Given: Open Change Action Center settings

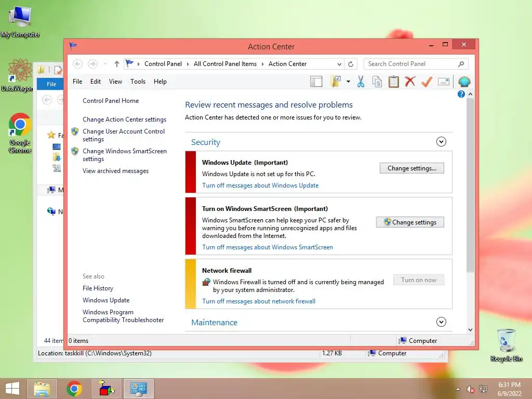Looking at the screenshot, I should pyautogui.click(x=124, y=119).
